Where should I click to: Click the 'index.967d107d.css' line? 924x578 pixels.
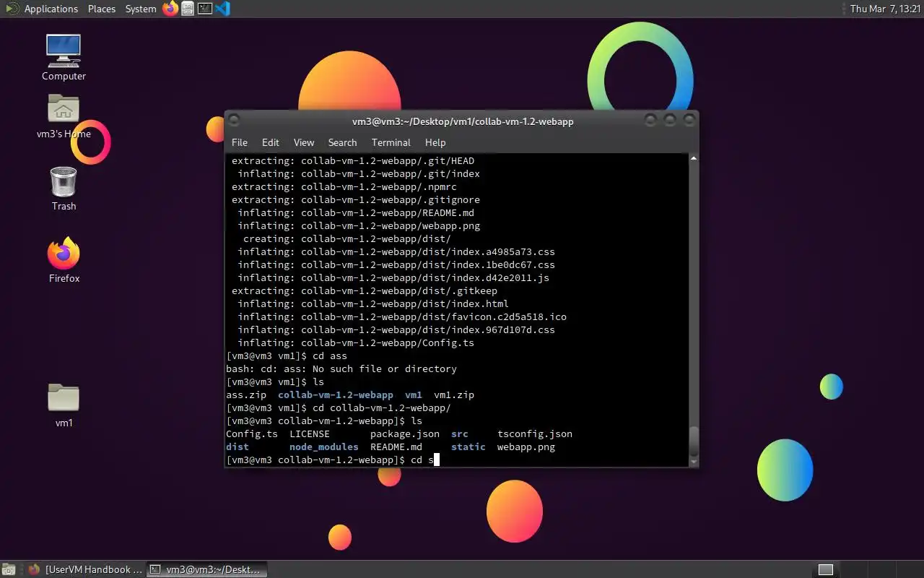point(396,329)
